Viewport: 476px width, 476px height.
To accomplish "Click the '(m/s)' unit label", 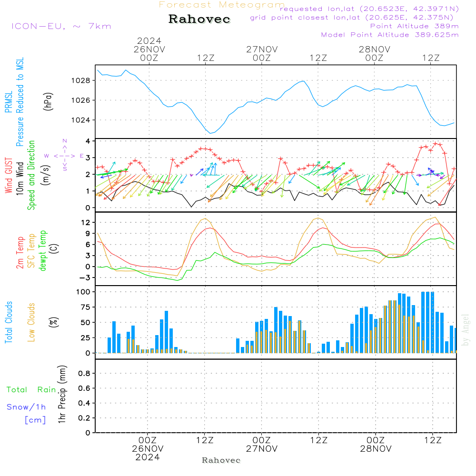I will click(46, 175).
